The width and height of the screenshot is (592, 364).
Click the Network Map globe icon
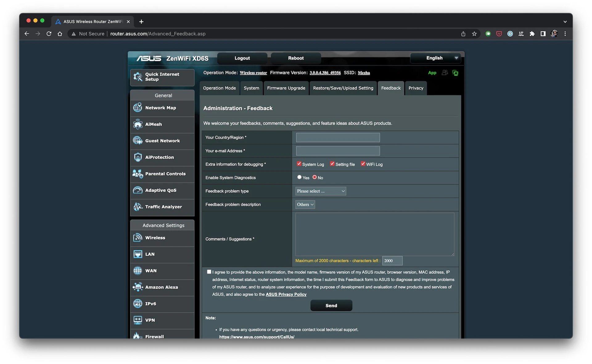pyautogui.click(x=138, y=108)
